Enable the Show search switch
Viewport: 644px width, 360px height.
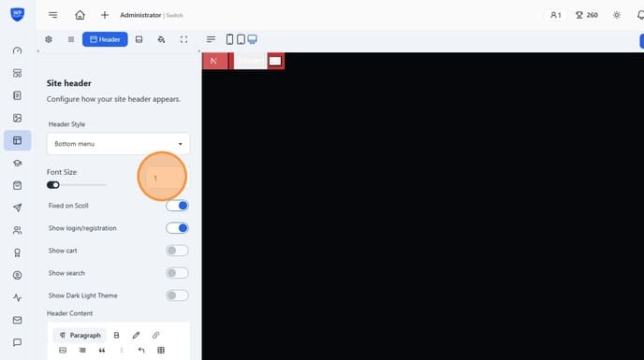(x=178, y=273)
